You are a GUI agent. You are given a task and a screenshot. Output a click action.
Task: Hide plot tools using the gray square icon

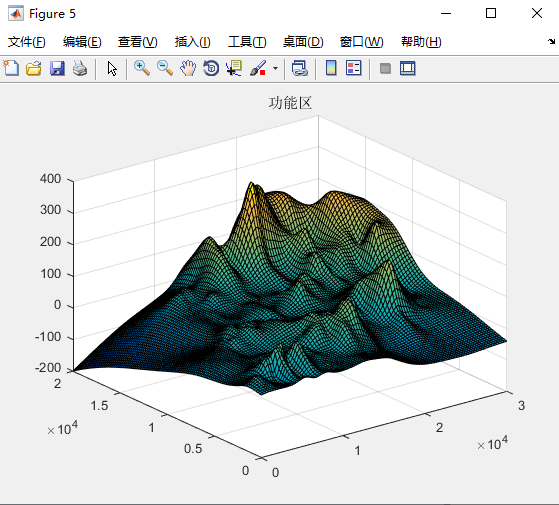(x=385, y=68)
